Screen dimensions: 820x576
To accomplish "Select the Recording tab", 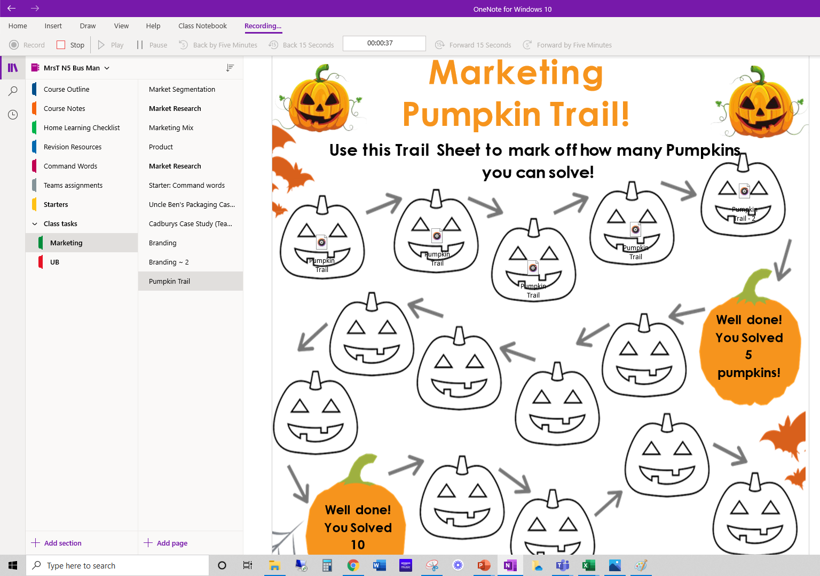I will [263, 26].
